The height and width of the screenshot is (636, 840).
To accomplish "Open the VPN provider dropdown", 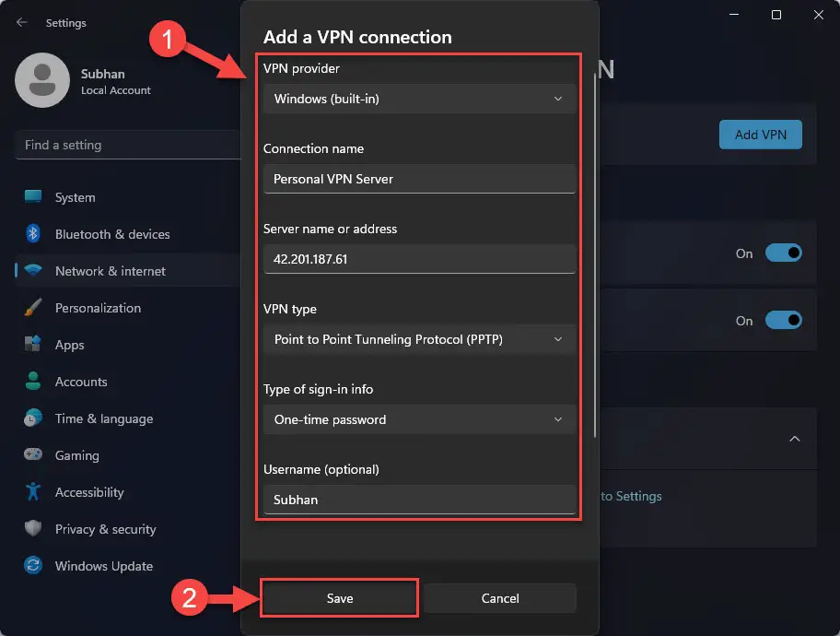I will pyautogui.click(x=419, y=99).
